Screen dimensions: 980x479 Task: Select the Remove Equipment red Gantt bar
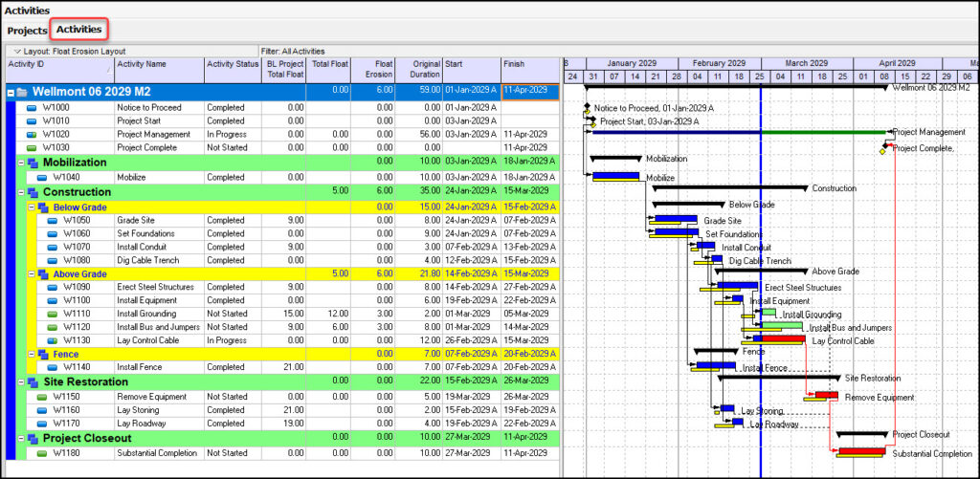(x=826, y=395)
